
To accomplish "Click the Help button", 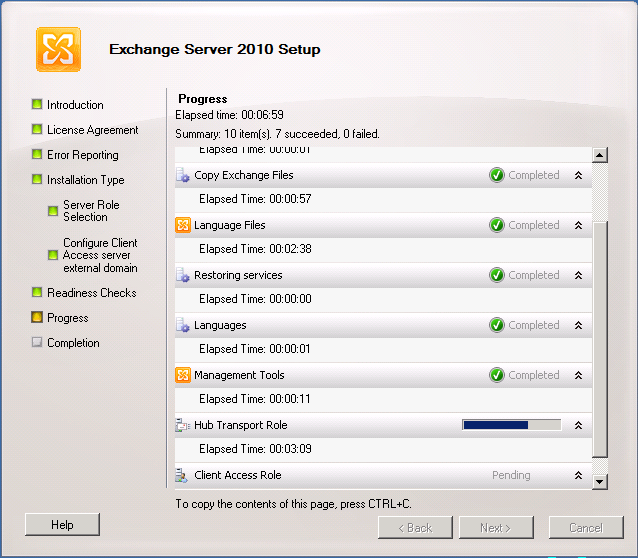I will tap(62, 525).
